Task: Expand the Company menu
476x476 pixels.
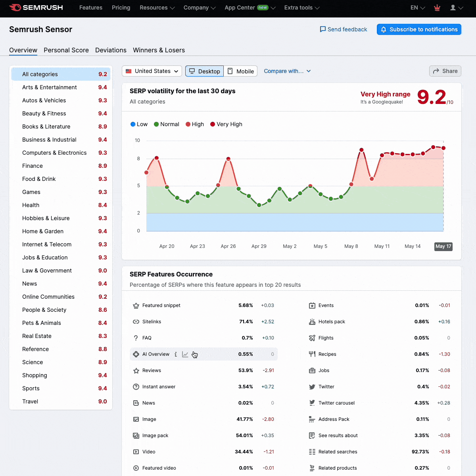Action: [x=200, y=8]
